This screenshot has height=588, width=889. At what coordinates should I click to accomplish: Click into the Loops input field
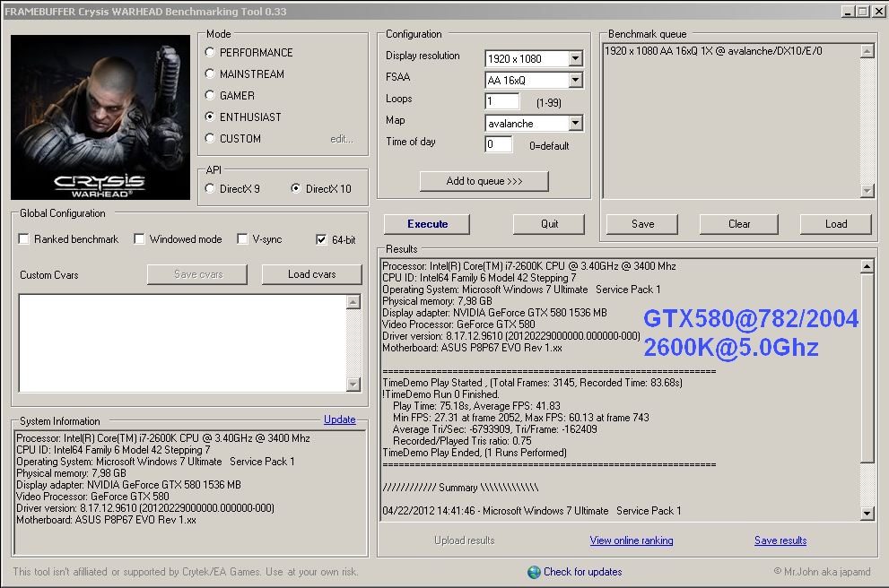click(x=501, y=101)
